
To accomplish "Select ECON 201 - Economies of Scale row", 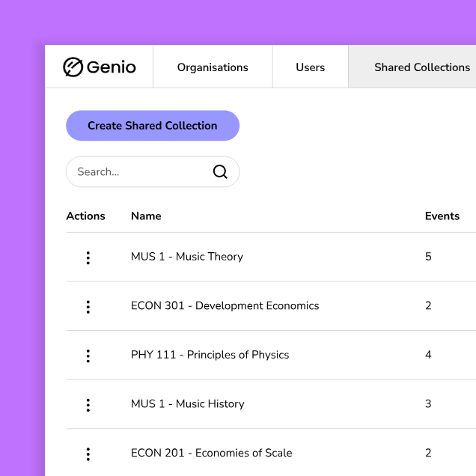I will pos(211,453).
